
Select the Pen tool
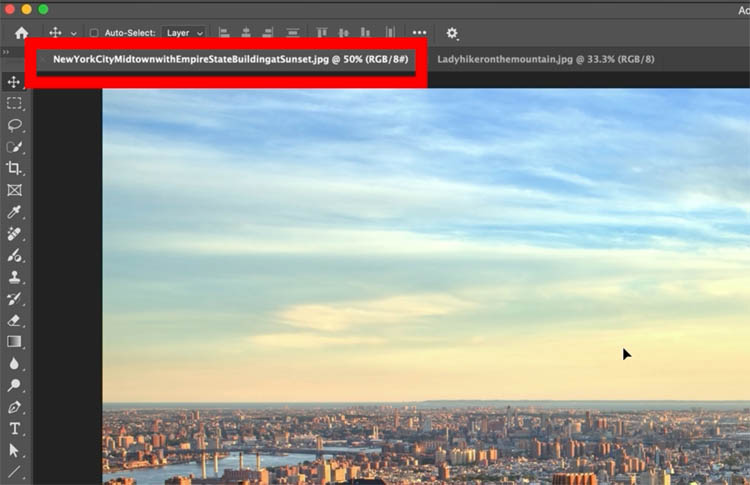(x=14, y=407)
